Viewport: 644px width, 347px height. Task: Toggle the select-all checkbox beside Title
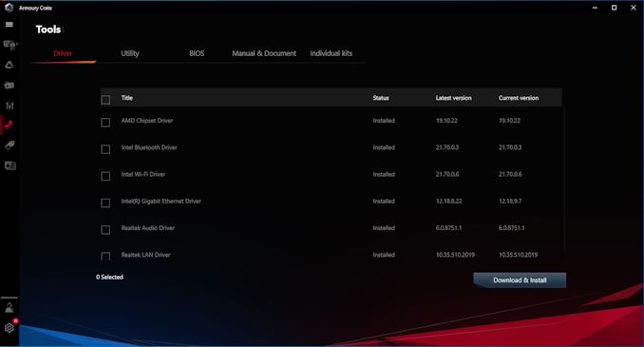[x=105, y=100]
